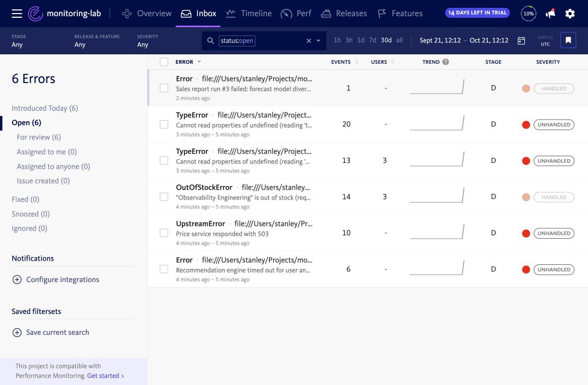Open the calendar date picker icon
Viewport: 588px width, 385px height.
pyautogui.click(x=521, y=41)
